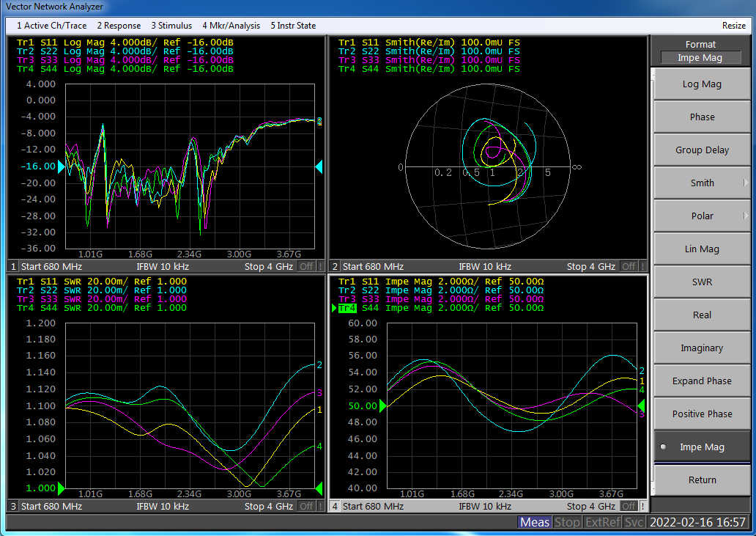Toggle the Off indicator in channel 2 status bar
Image resolution: width=756 pixels, height=536 pixels.
629,266
